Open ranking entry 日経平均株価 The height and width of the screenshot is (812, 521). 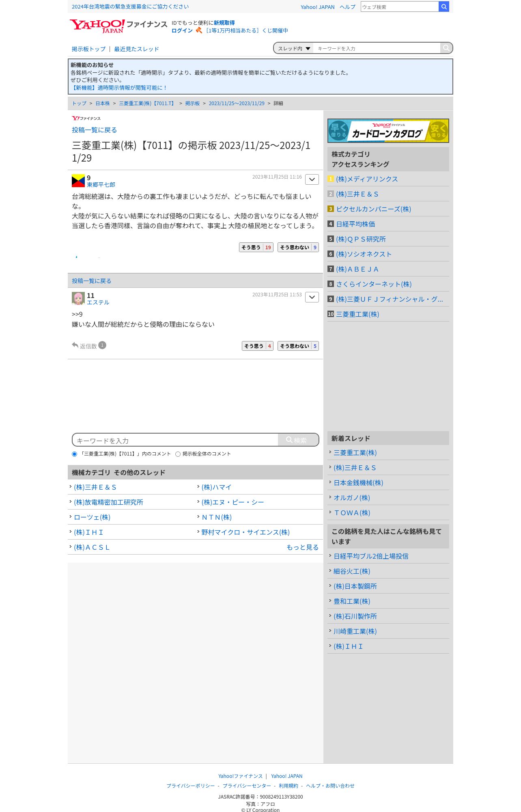(x=355, y=224)
